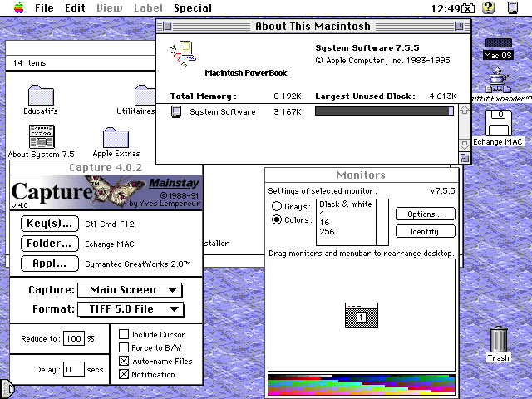Image resolution: width=532 pixels, height=399 pixels.
Task: Click the Monitors window title
Action: (x=361, y=175)
